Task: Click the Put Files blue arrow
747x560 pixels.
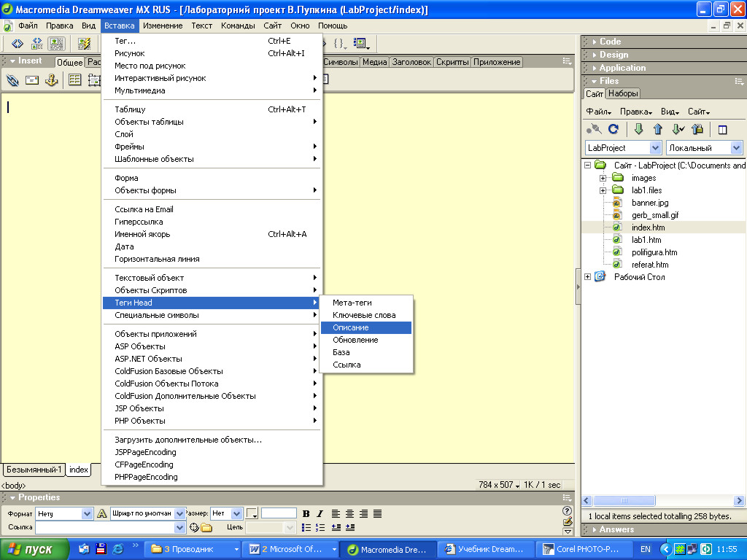Action: point(658,129)
